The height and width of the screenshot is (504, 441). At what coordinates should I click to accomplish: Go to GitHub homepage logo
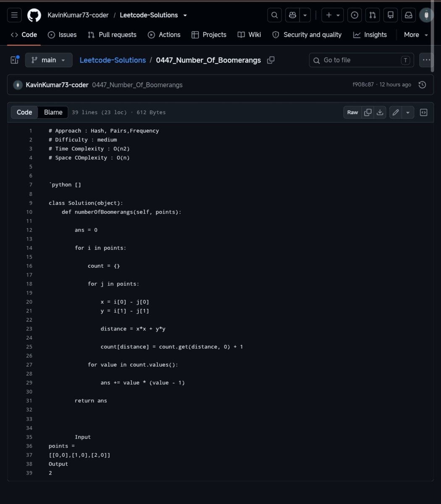click(x=34, y=16)
